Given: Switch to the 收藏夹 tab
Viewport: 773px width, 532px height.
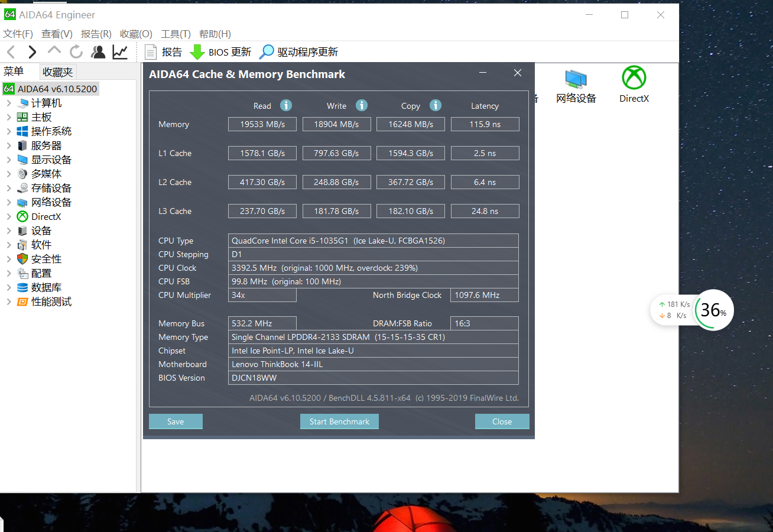Looking at the screenshot, I should coord(58,72).
